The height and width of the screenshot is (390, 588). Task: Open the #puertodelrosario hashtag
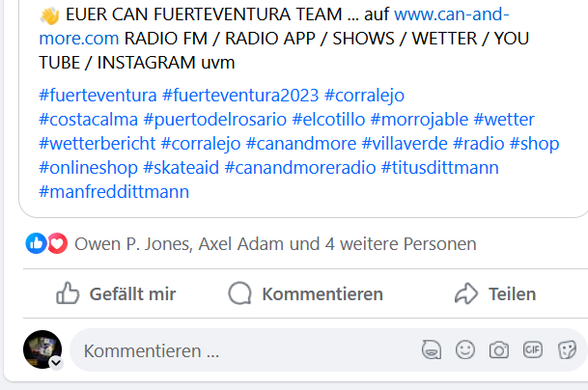[215, 120]
